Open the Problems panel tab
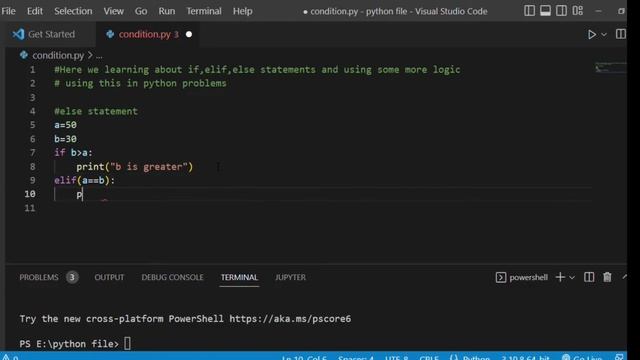The width and height of the screenshot is (640, 360). point(39,277)
